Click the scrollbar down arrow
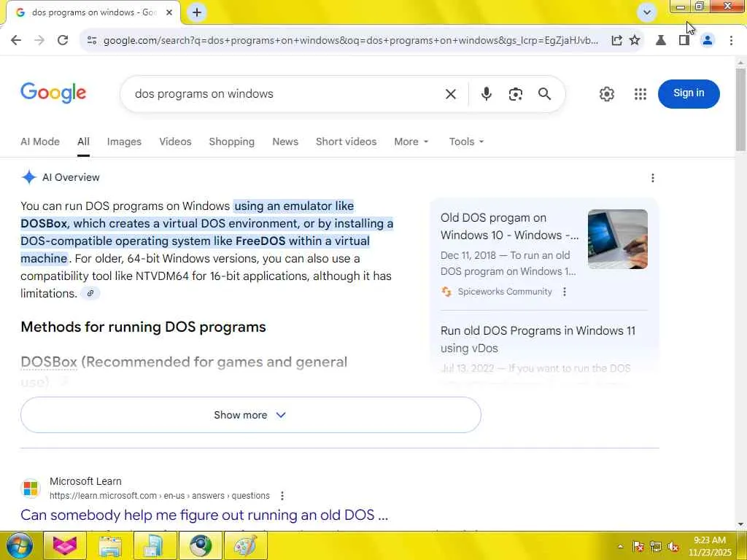747x560 pixels. click(740, 524)
